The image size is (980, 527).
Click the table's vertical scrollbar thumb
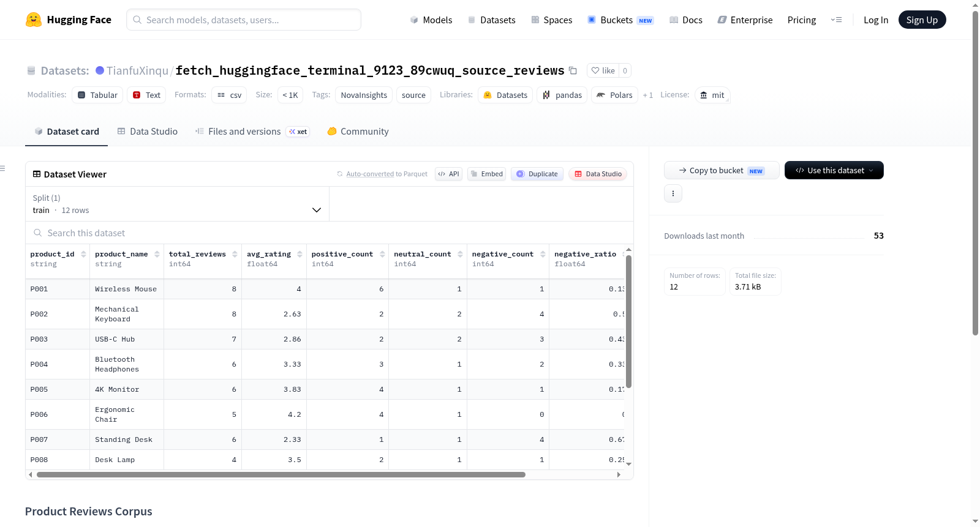click(x=628, y=321)
